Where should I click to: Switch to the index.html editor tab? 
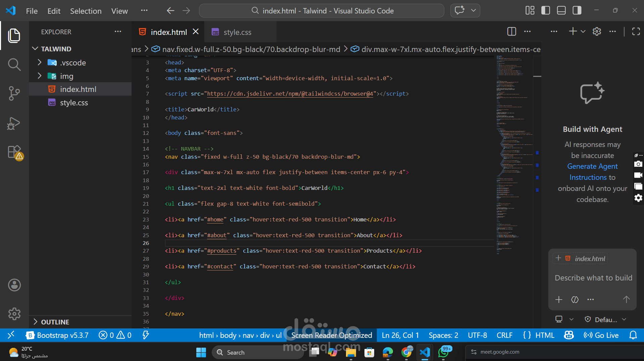click(x=168, y=32)
